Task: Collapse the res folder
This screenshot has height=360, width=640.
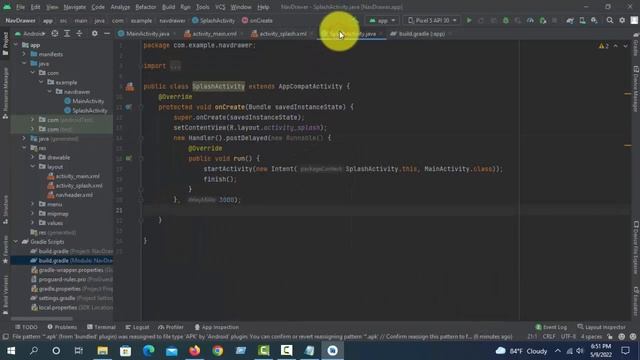Action: 24,148
